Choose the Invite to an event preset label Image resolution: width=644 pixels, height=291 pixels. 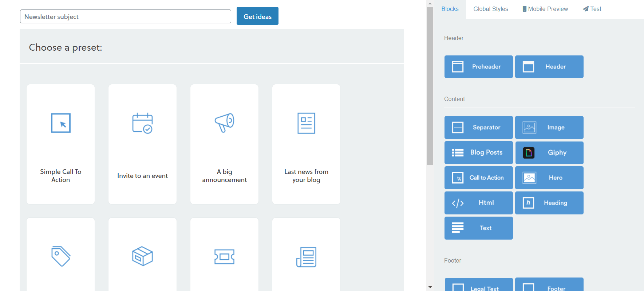click(x=142, y=176)
